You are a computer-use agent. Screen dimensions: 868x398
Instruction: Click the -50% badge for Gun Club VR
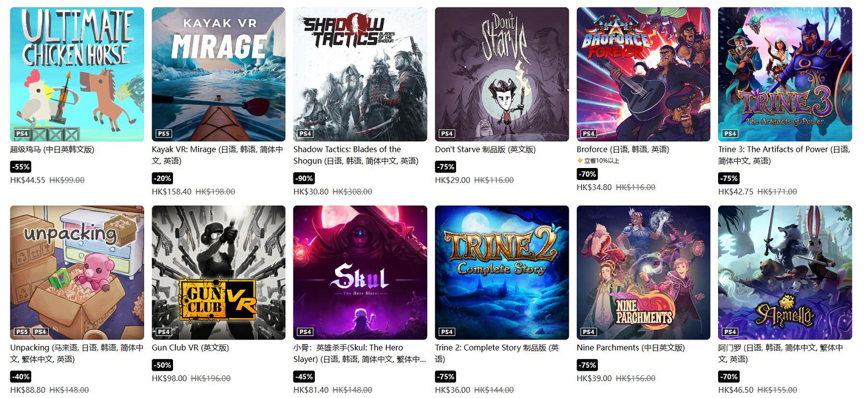coord(163,366)
